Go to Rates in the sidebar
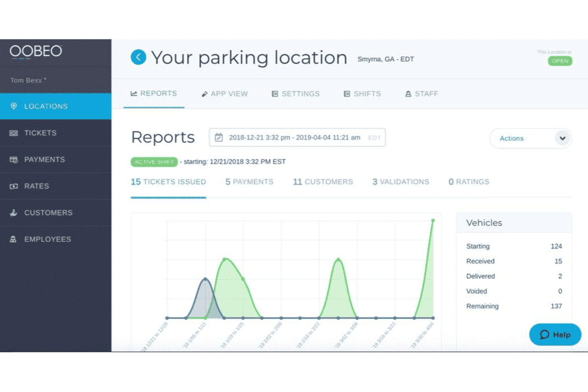Image resolution: width=588 pixels, height=392 pixels. [56, 186]
